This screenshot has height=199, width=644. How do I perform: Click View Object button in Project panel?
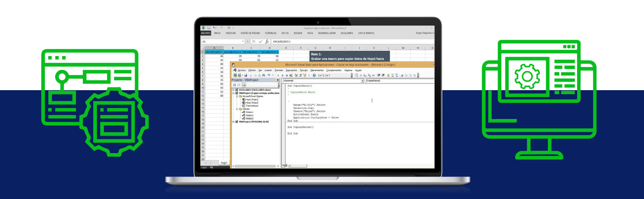coord(238,85)
